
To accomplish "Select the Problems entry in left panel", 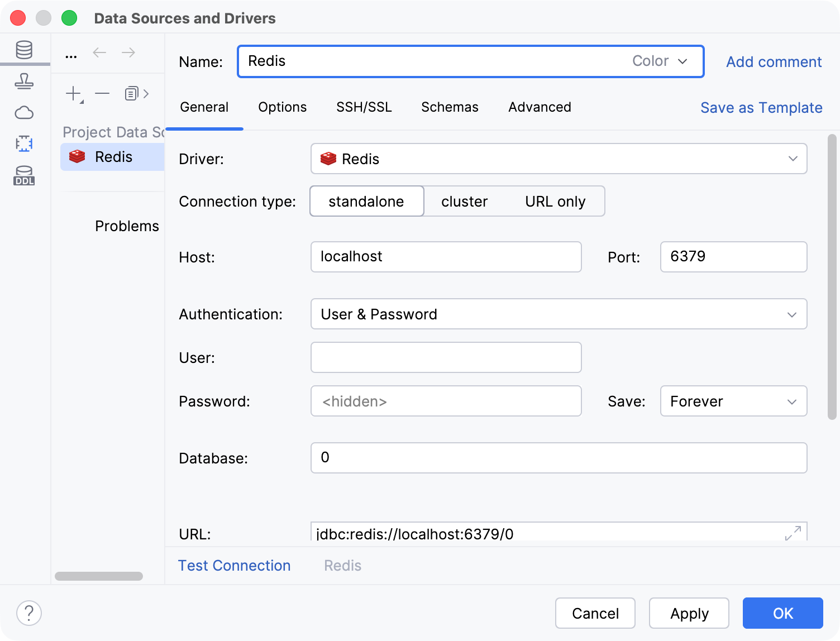I will tap(127, 226).
